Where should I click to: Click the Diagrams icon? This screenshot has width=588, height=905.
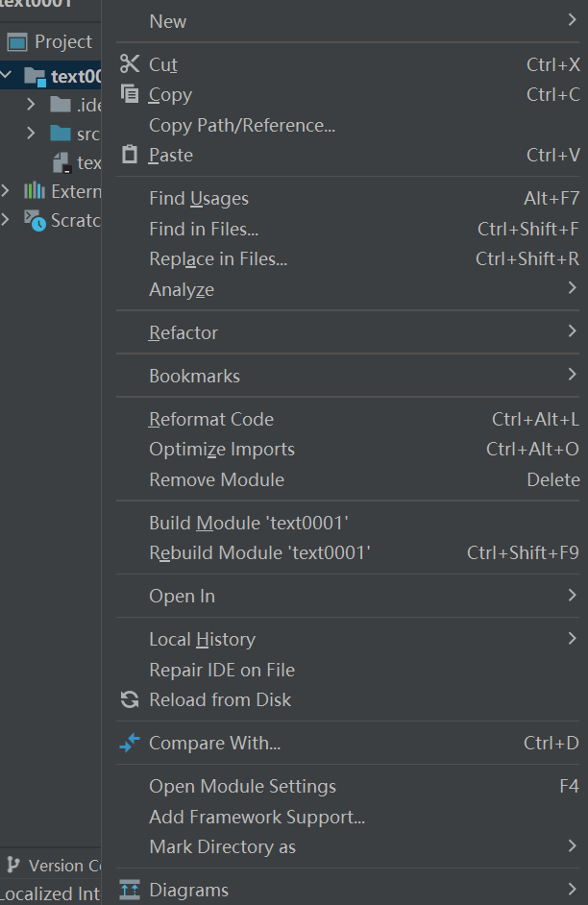130,890
